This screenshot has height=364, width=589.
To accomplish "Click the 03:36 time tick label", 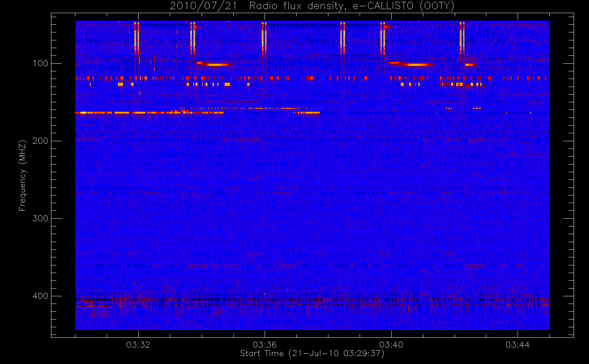I will (265, 345).
